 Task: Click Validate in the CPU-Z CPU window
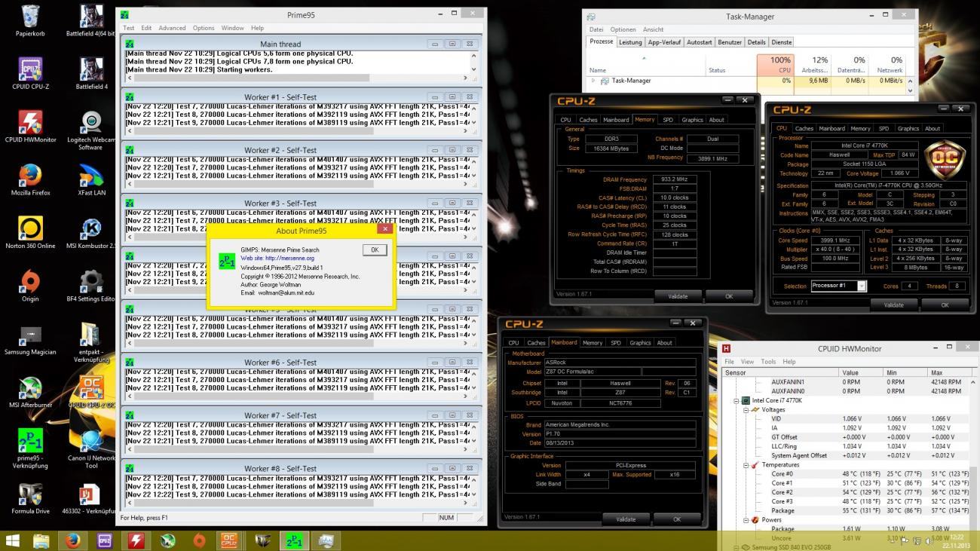(893, 305)
